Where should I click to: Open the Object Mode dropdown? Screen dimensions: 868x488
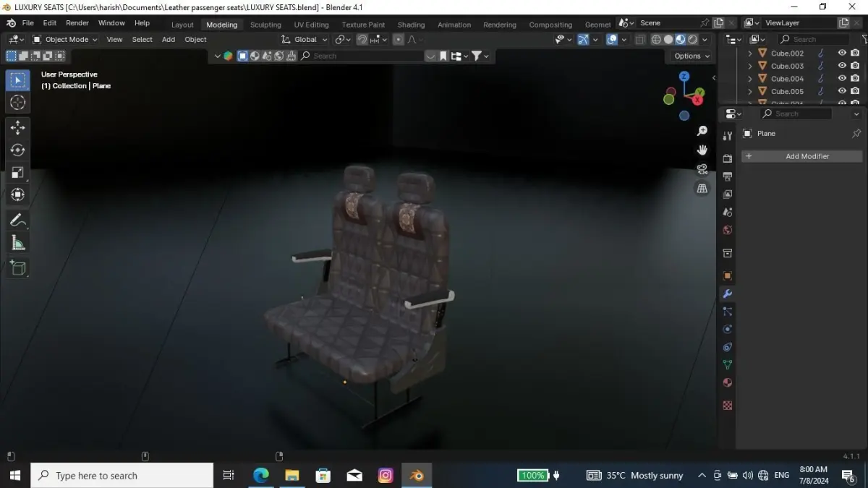[x=65, y=40]
